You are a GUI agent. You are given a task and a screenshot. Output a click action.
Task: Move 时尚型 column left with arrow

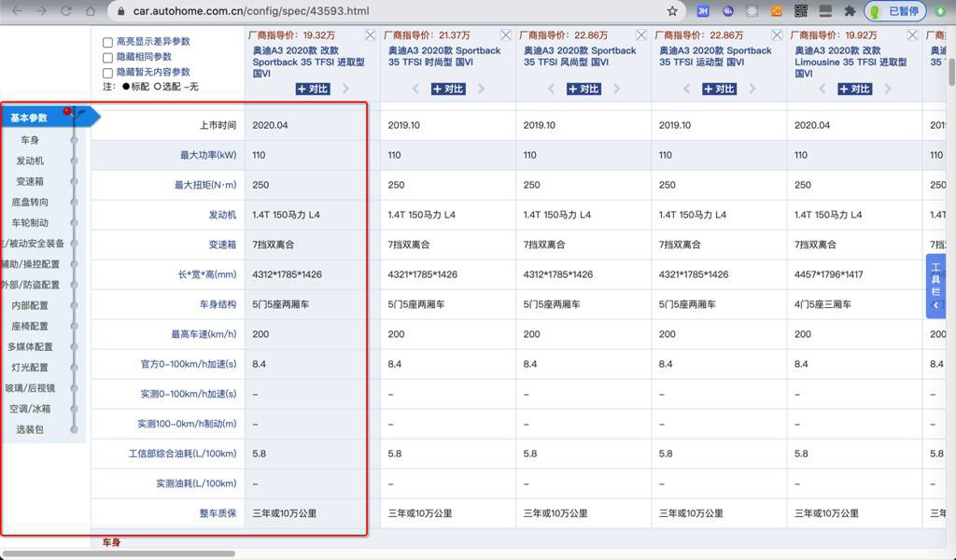415,89
